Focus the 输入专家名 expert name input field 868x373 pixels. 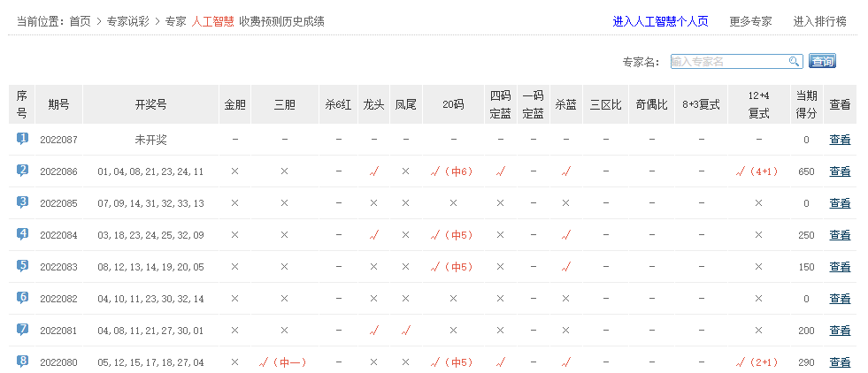[x=727, y=61]
